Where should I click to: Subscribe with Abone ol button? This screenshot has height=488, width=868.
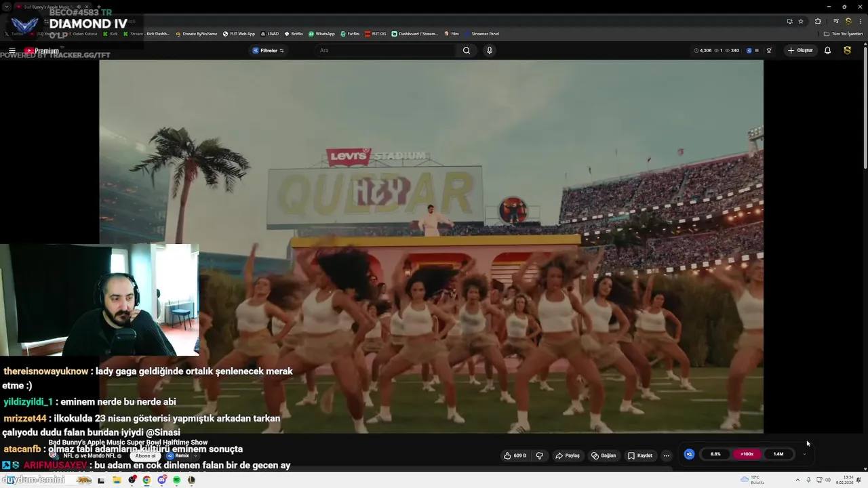pyautogui.click(x=145, y=455)
